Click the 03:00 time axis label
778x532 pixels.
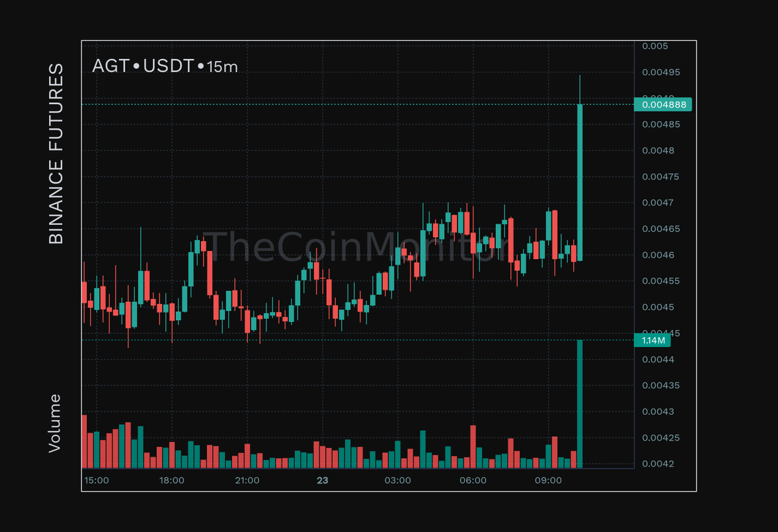[x=397, y=480]
